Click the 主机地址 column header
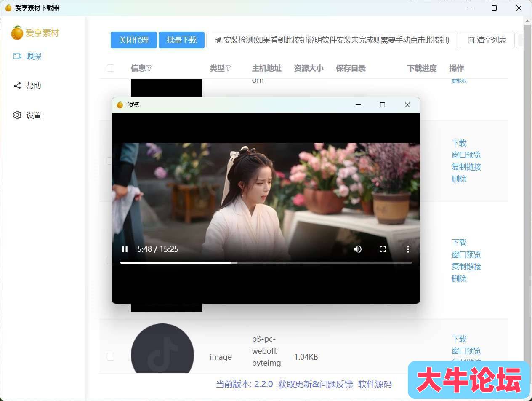Screen dimensions: 532x401 pyautogui.click(x=266, y=68)
